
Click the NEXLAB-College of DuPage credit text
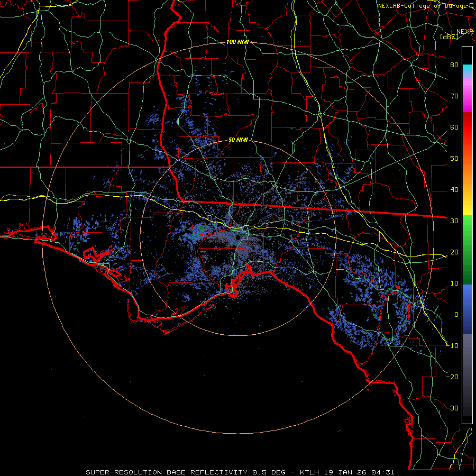coord(426,6)
